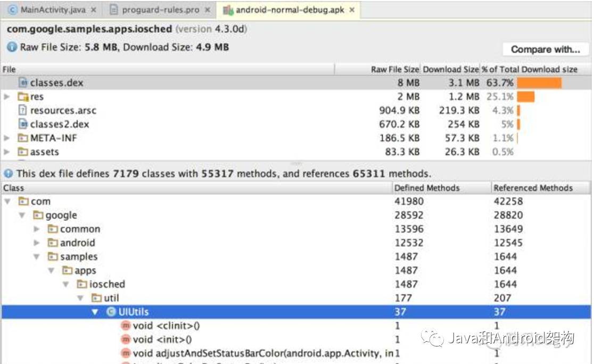This screenshot has width=594, height=364.
Task: Select the classes.dex row name
Action: (57, 82)
